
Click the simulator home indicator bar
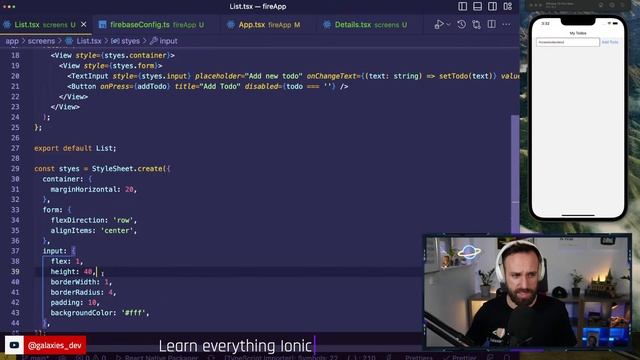point(578,215)
